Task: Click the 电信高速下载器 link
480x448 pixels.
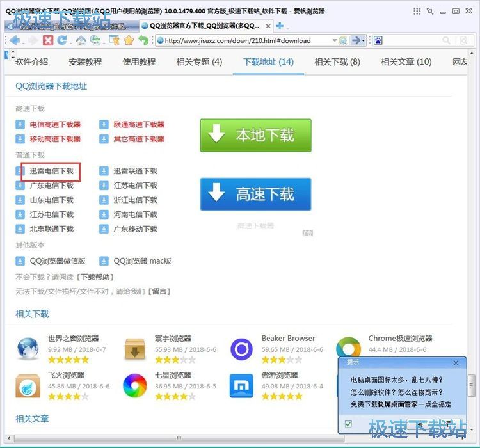Action: [55, 125]
